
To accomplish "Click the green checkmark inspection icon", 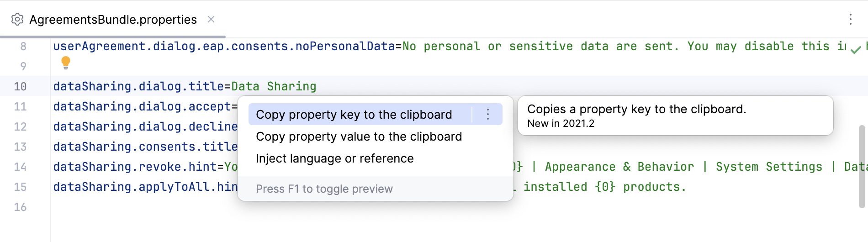I will [856, 50].
